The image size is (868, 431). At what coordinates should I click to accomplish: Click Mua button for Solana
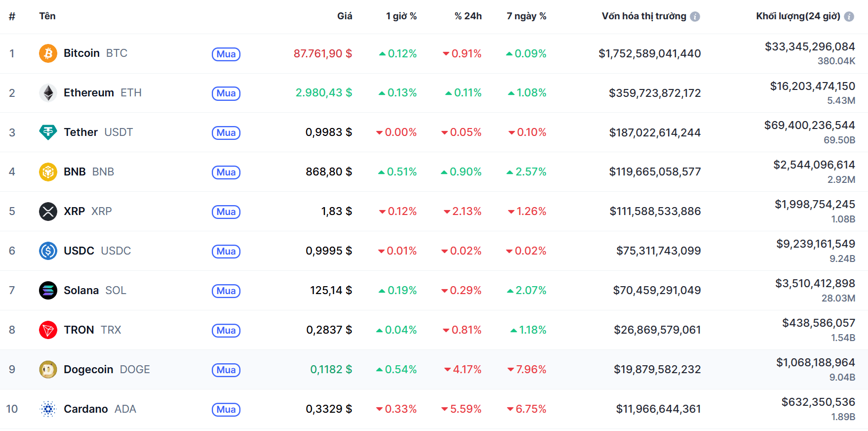click(x=226, y=291)
